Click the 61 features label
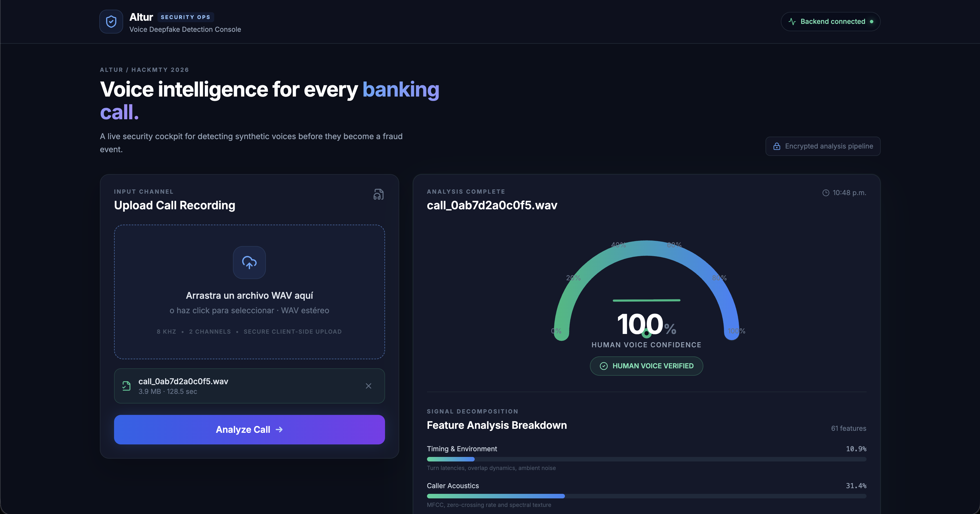The image size is (980, 514). click(848, 428)
